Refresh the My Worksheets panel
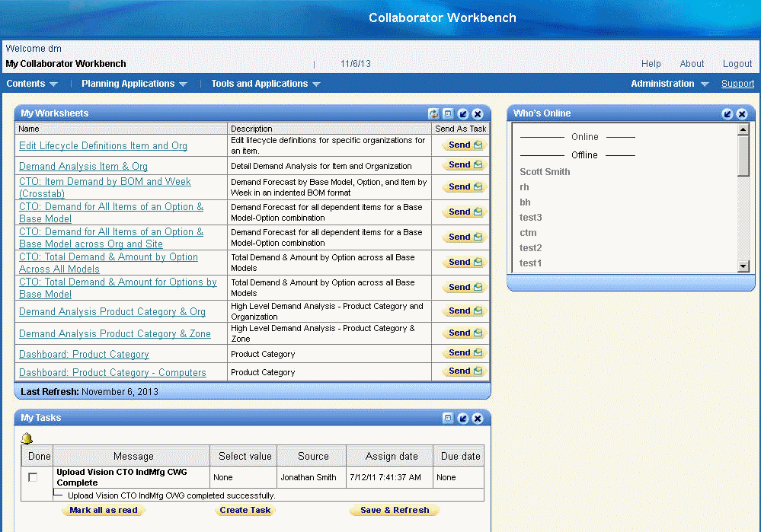Viewport: 761px width, 532px height. [433, 113]
